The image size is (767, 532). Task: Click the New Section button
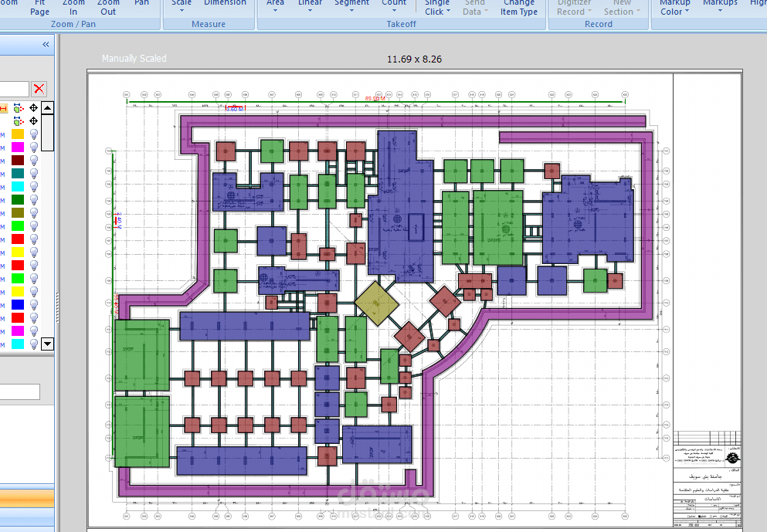coord(622,7)
